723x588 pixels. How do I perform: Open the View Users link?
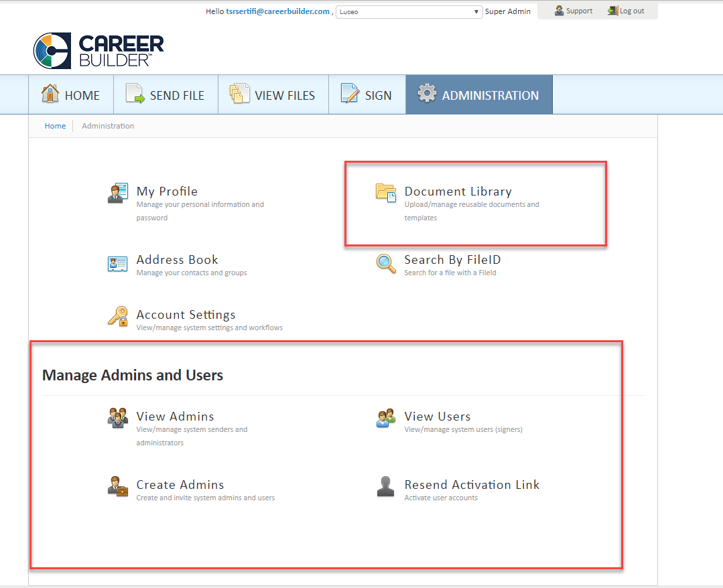pos(438,416)
